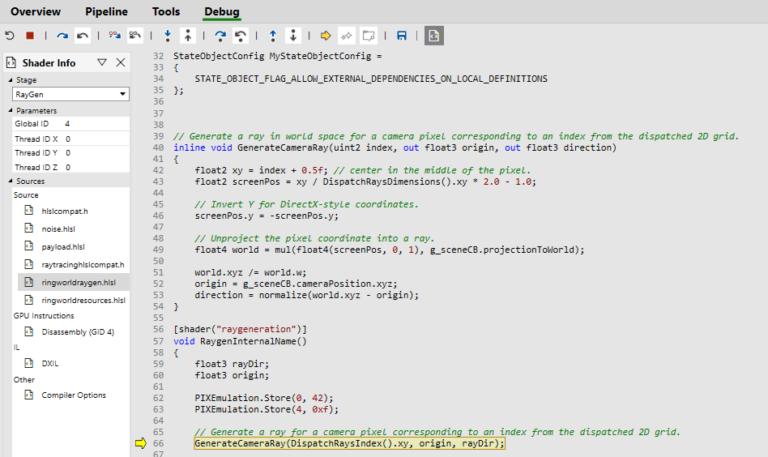Open the Tools tab
The height and width of the screenshot is (457, 768).
tap(166, 12)
